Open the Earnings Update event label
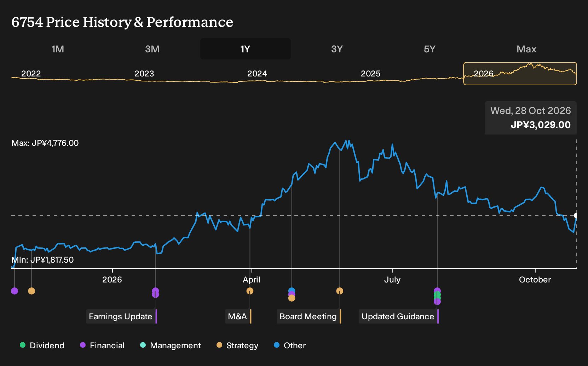Screen dimensions: 588x366 [121, 316]
